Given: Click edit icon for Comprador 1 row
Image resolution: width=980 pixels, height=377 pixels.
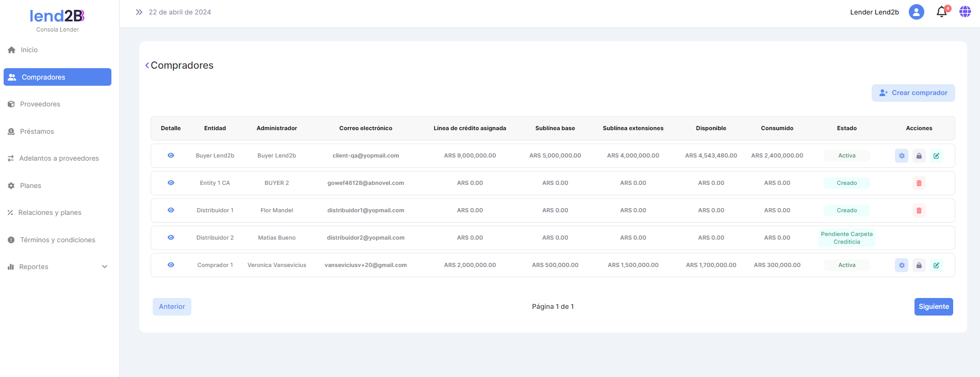Looking at the screenshot, I should tap(936, 265).
